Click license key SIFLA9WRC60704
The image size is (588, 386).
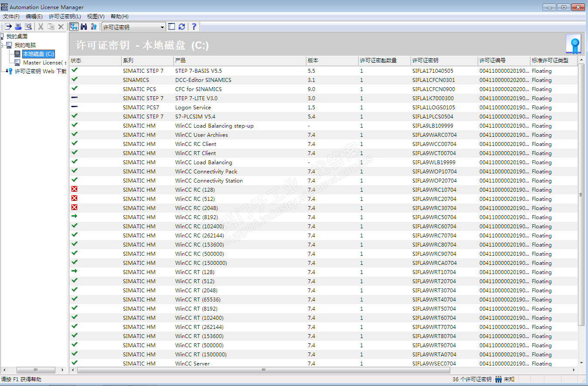(435, 227)
